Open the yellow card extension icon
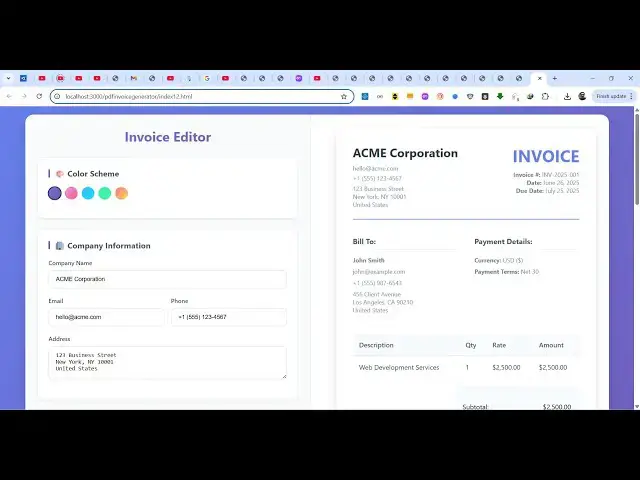This screenshot has height=480, width=640. click(x=410, y=96)
